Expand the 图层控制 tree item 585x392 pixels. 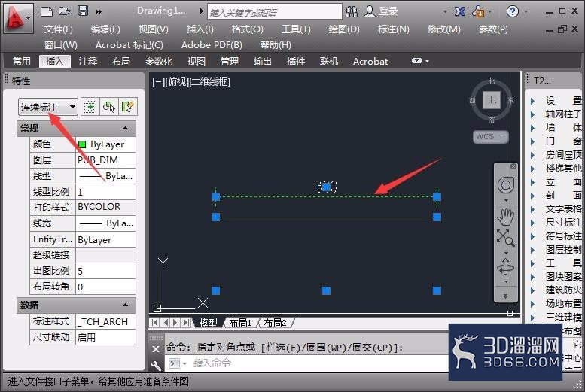coord(532,250)
